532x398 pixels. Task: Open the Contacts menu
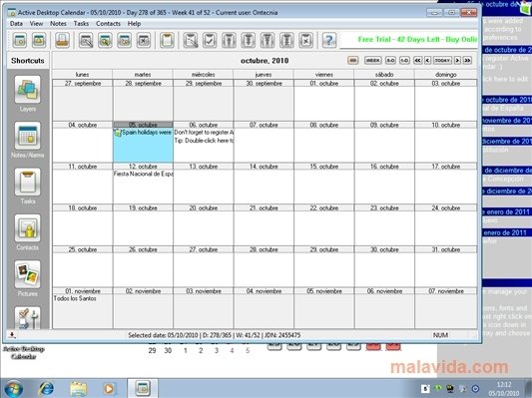pyautogui.click(x=108, y=23)
